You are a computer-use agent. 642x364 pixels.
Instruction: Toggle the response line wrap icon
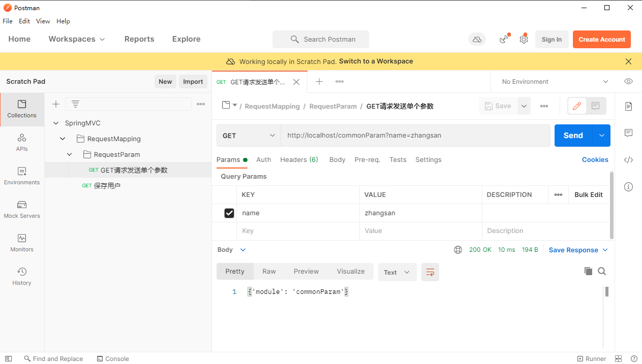pyautogui.click(x=430, y=272)
